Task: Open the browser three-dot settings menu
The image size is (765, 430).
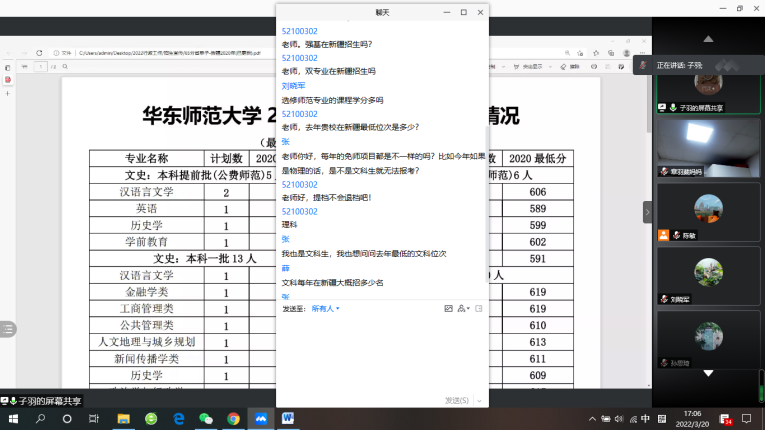Action: [x=642, y=53]
